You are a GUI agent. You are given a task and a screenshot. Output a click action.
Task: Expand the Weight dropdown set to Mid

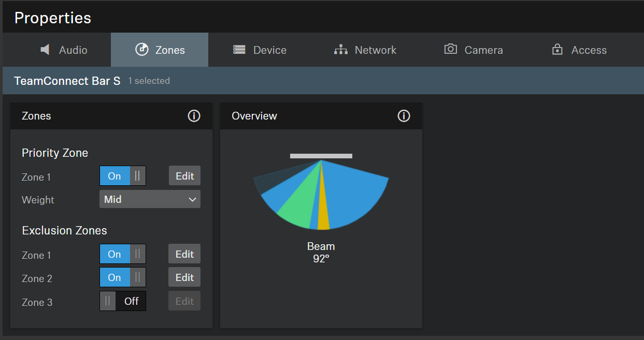pyautogui.click(x=150, y=199)
